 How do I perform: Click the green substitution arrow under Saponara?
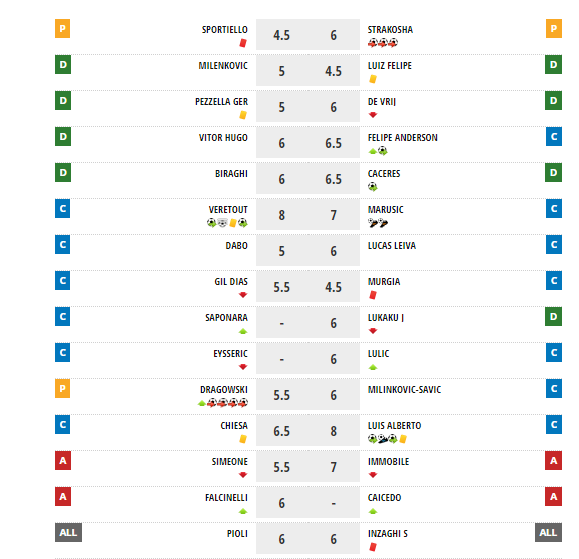pyautogui.click(x=243, y=331)
